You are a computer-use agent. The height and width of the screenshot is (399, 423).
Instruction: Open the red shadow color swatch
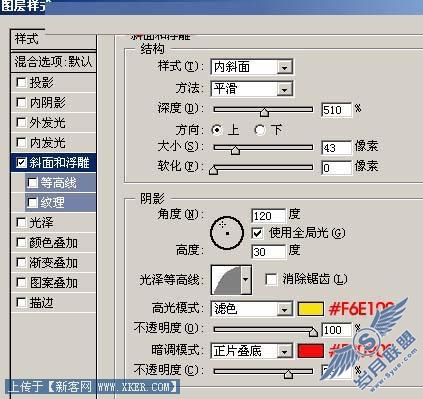(310, 351)
